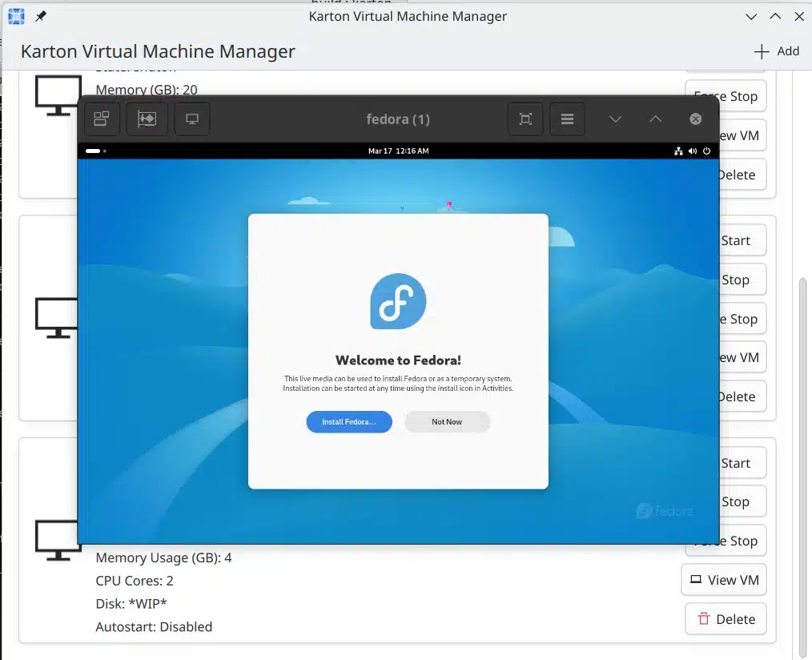Click Karton app icon in title bar
The image size is (812, 660).
coord(16,16)
